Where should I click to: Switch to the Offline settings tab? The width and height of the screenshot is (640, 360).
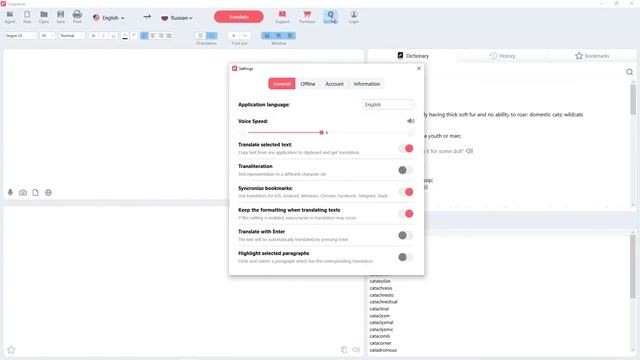pos(308,84)
